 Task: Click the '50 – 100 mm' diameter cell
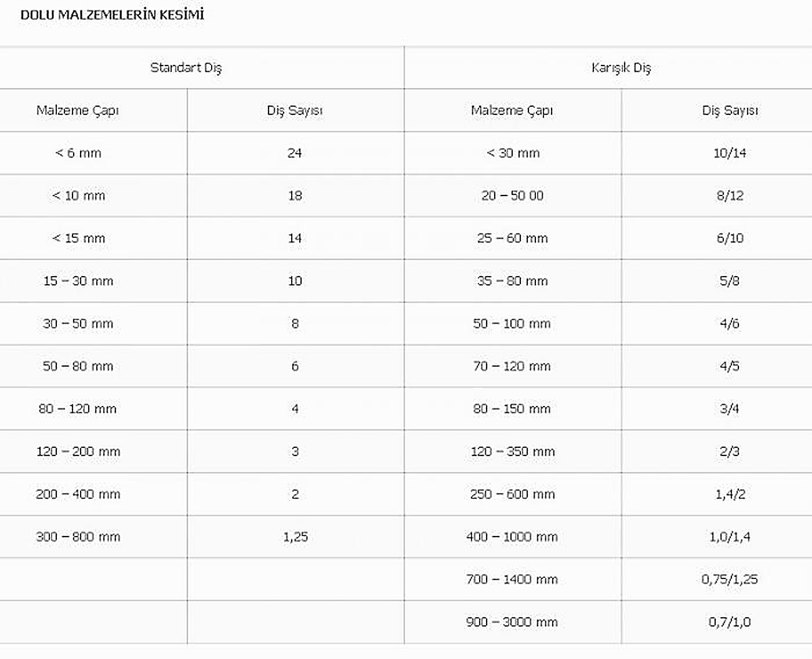click(x=512, y=324)
